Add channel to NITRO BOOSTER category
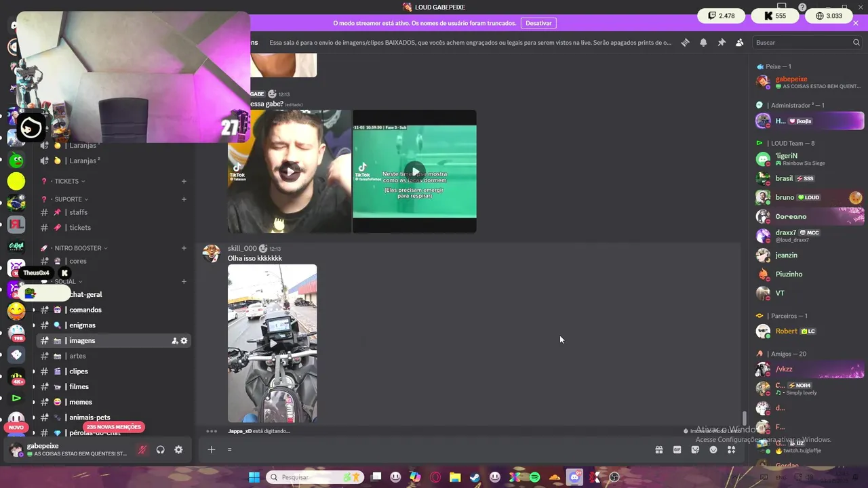 point(184,248)
